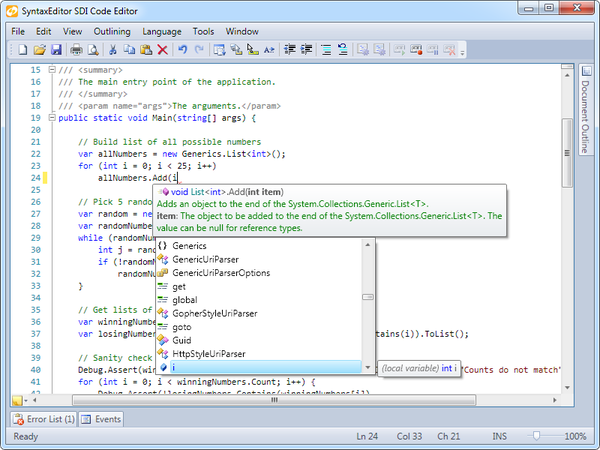Viewport: 600px width, 450px height.
Task: Click the red Delete X icon
Action: tap(161, 49)
